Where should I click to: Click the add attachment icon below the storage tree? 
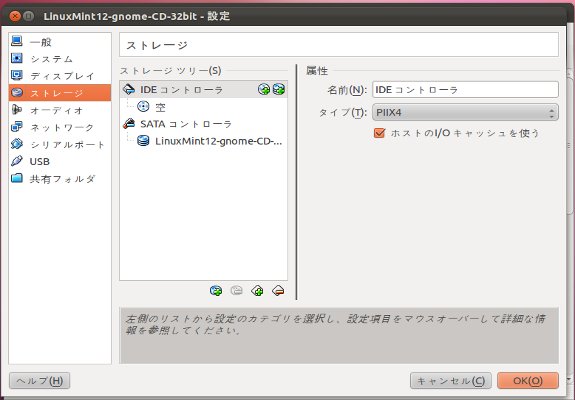pos(216,291)
